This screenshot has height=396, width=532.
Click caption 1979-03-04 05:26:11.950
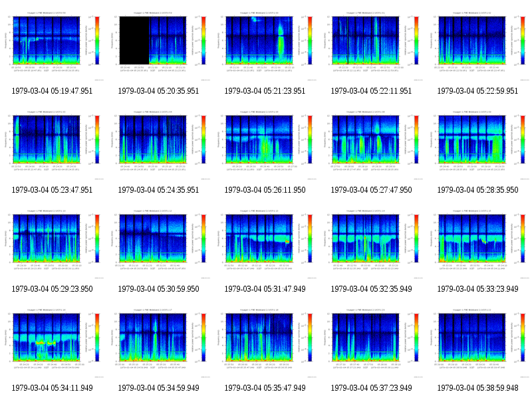point(265,190)
